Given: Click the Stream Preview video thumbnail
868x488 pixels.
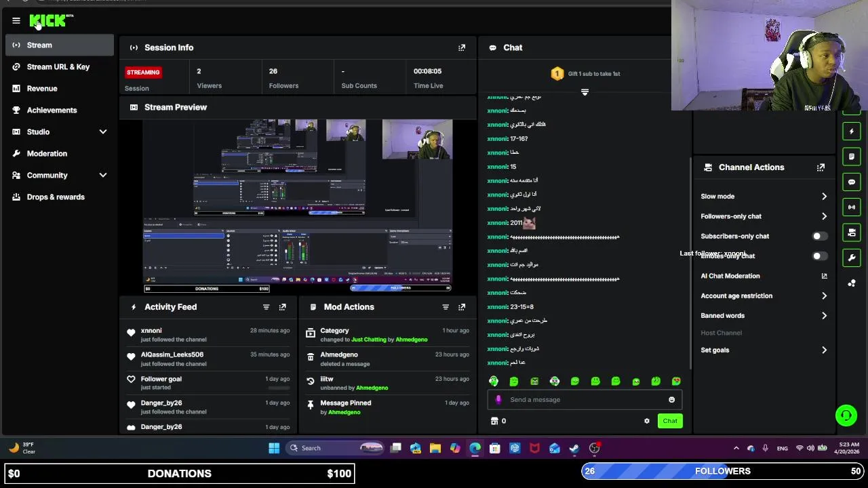Looking at the screenshot, I should (x=298, y=206).
